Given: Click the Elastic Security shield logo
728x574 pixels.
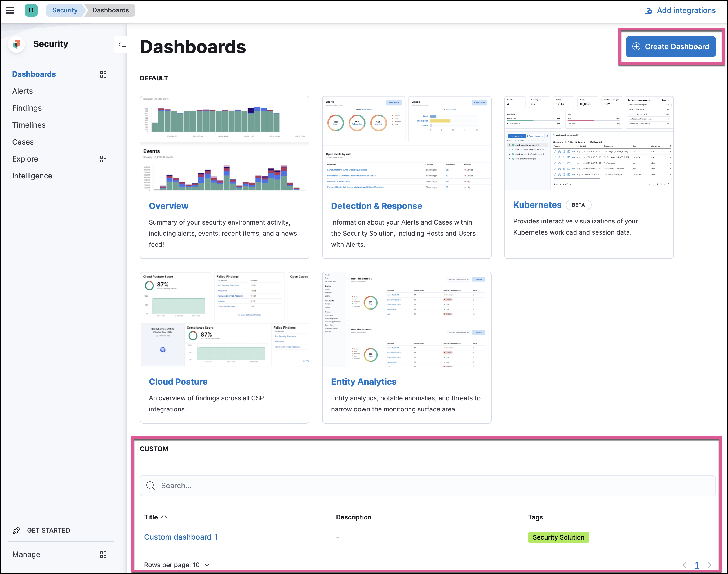Looking at the screenshot, I should (16, 44).
